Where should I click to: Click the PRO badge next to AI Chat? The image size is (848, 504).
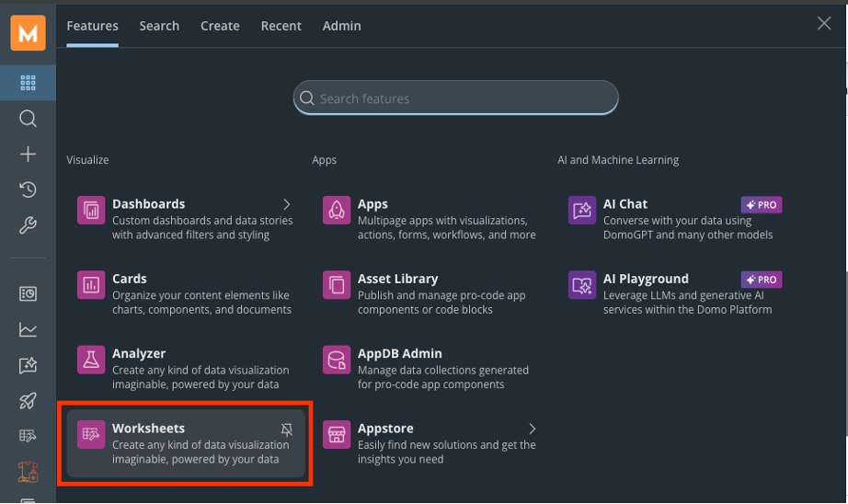[761, 205]
